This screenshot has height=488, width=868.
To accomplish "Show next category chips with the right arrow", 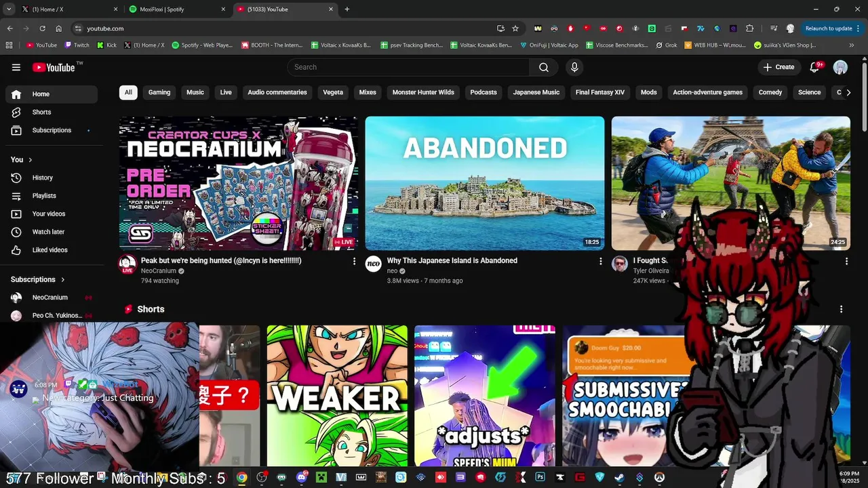I will click(x=848, y=93).
